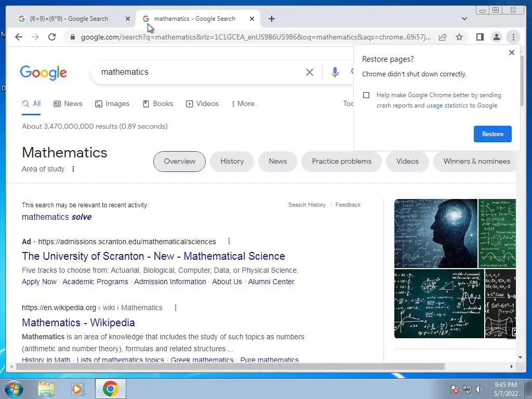Select the Overview chip
Screen dimensions: 532x399
179,162
